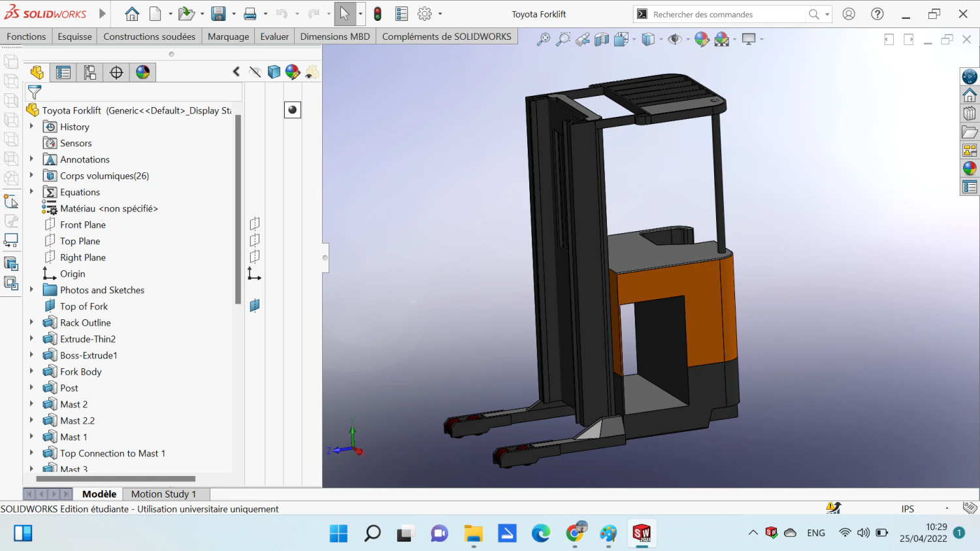Click Zoom to Fit magnifier icon
Image resolution: width=980 pixels, height=551 pixels.
click(x=544, y=39)
